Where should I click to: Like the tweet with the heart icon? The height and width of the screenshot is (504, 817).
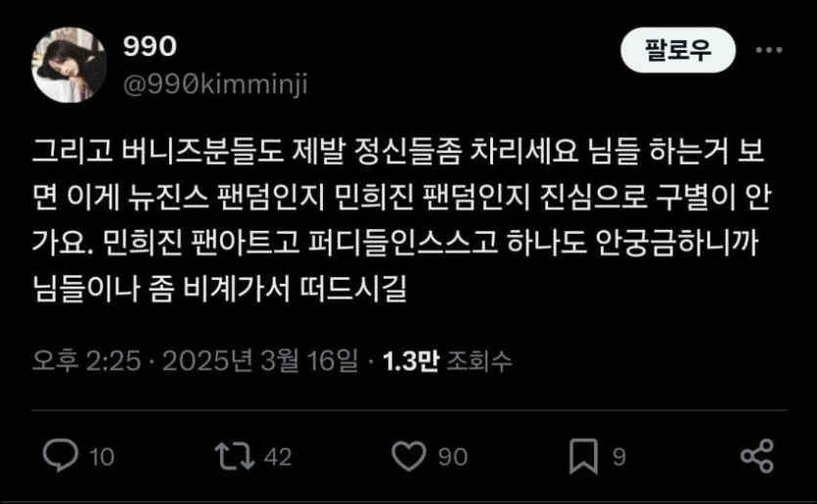point(409,456)
